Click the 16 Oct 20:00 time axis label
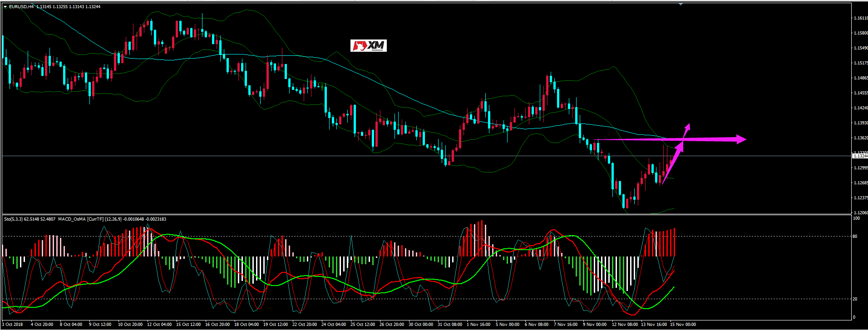868x330 pixels. pyautogui.click(x=217, y=325)
